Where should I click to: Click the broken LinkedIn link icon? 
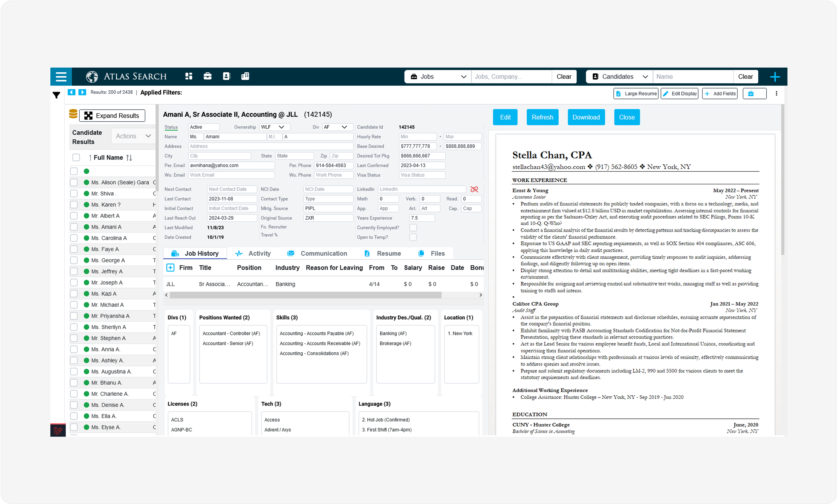tap(474, 189)
